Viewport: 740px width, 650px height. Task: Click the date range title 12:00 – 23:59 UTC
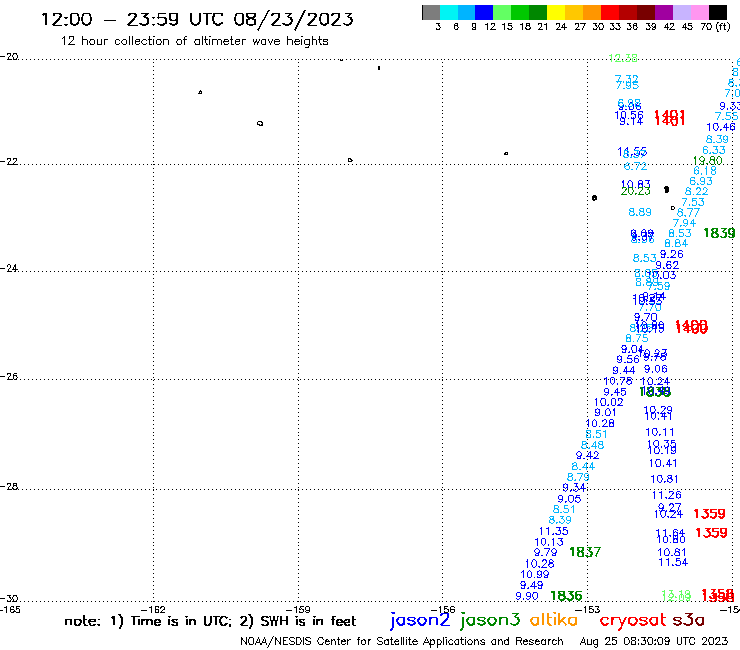(x=197, y=19)
